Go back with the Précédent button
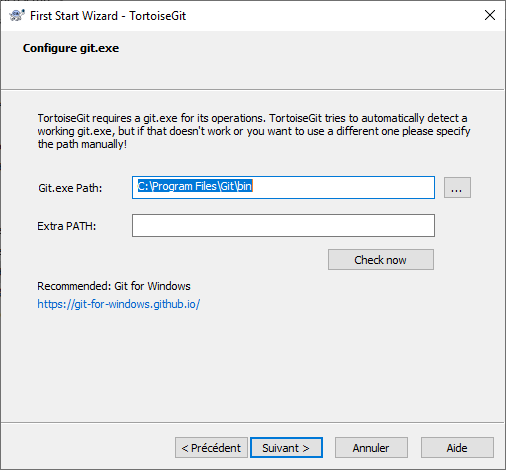This screenshot has width=506, height=470. 211,448
